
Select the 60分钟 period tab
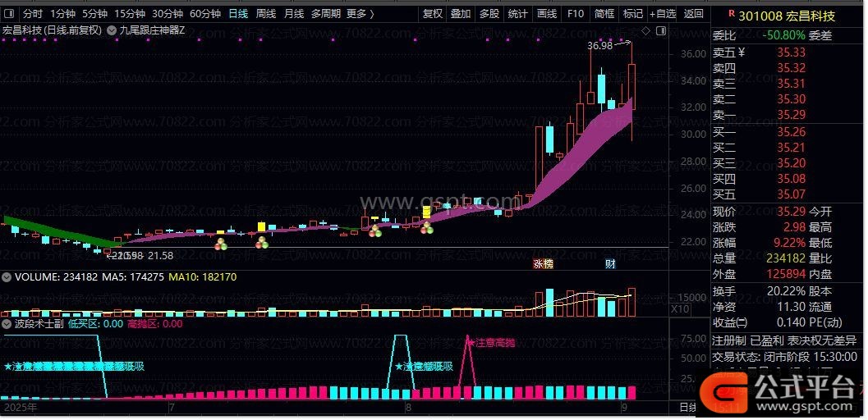[205, 14]
